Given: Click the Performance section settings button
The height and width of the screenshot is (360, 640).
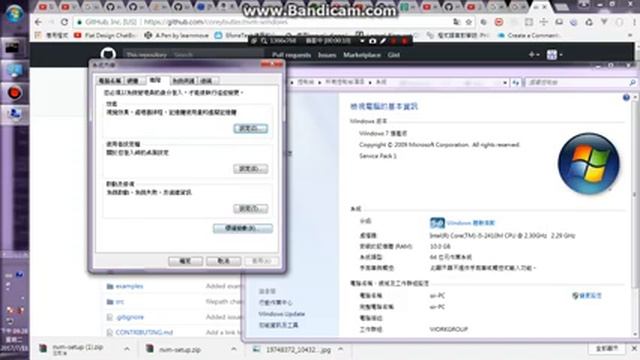Looking at the screenshot, I should tap(251, 129).
